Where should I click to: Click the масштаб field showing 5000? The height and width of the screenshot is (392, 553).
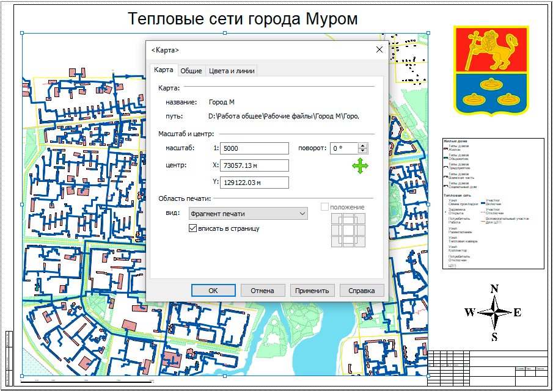click(255, 148)
